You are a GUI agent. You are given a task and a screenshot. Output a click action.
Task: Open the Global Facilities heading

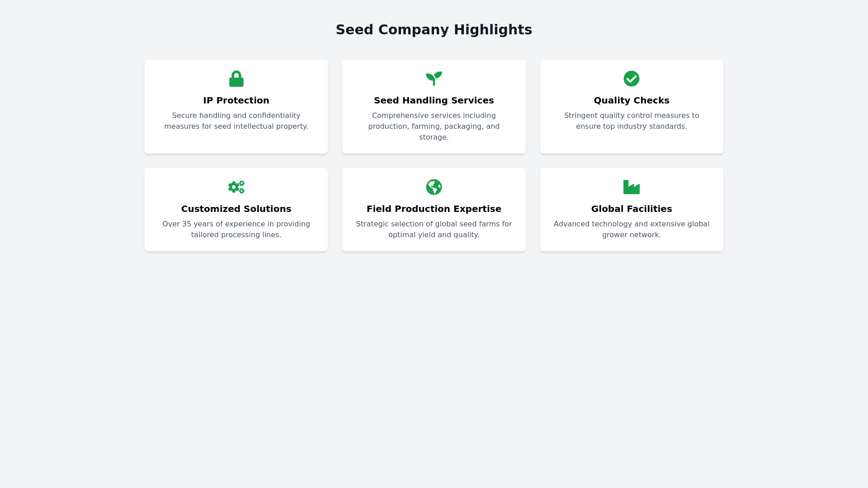click(631, 209)
